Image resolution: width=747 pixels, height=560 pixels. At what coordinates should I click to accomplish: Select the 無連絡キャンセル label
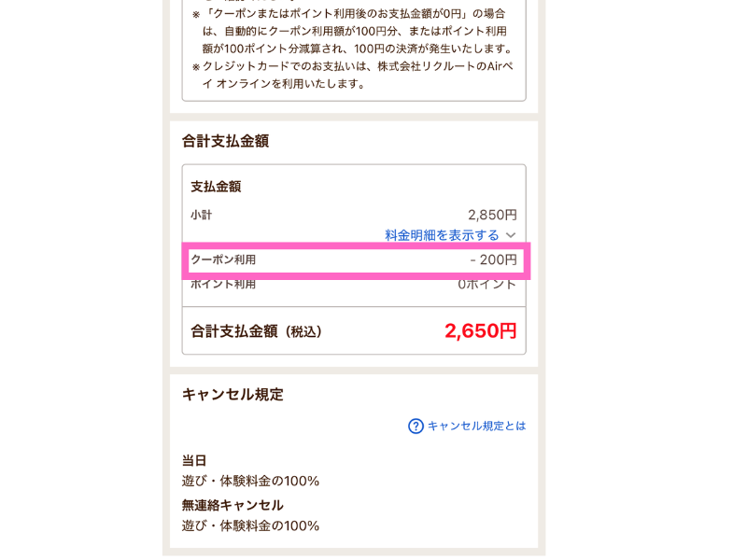click(233, 505)
